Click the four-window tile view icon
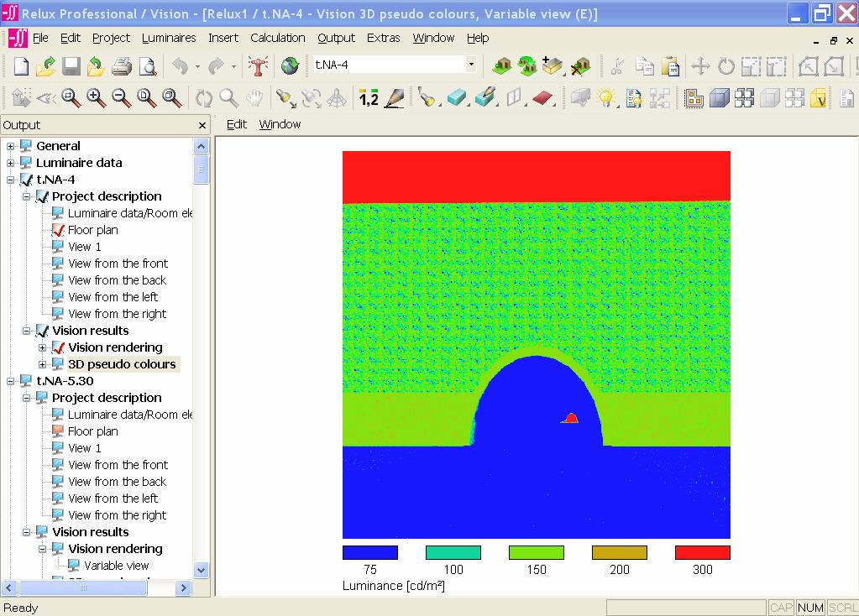The width and height of the screenshot is (859, 616). [745, 98]
